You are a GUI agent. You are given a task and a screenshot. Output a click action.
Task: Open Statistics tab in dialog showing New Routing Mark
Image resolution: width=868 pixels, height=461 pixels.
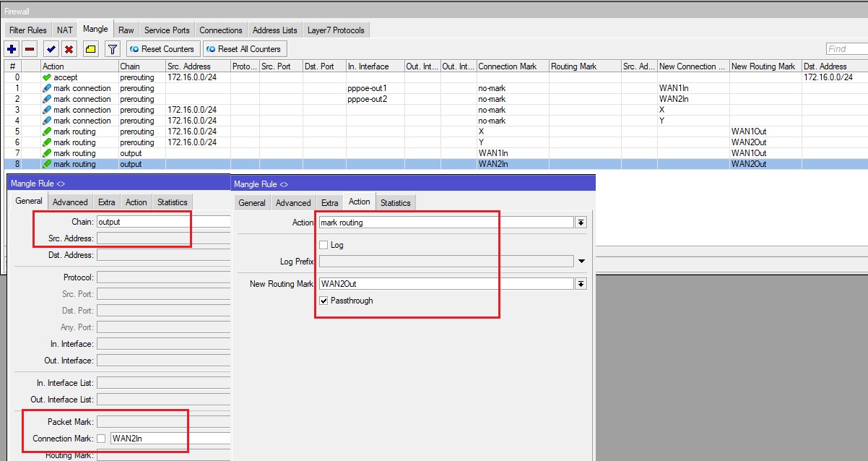point(396,203)
